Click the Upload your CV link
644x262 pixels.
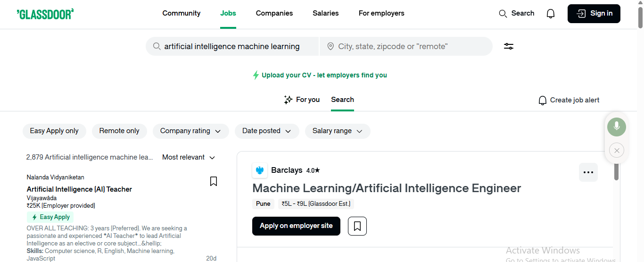[324, 75]
